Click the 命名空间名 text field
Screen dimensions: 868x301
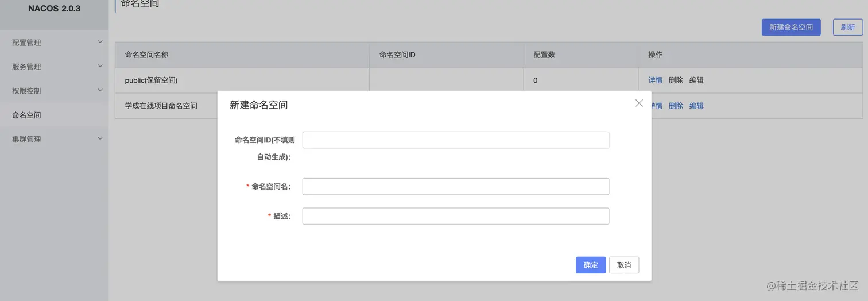(x=455, y=186)
